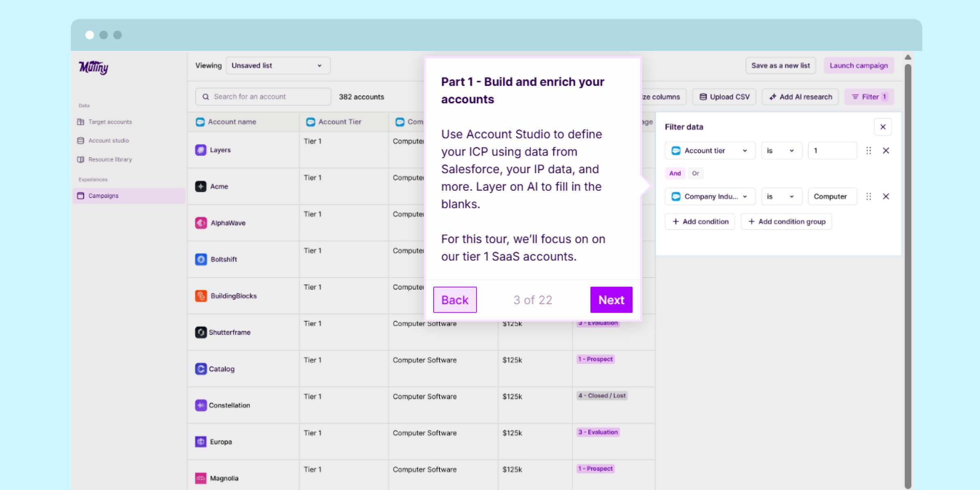Expand the Account tier field dropdown
Image resolution: width=980 pixels, height=490 pixels.
click(710, 151)
